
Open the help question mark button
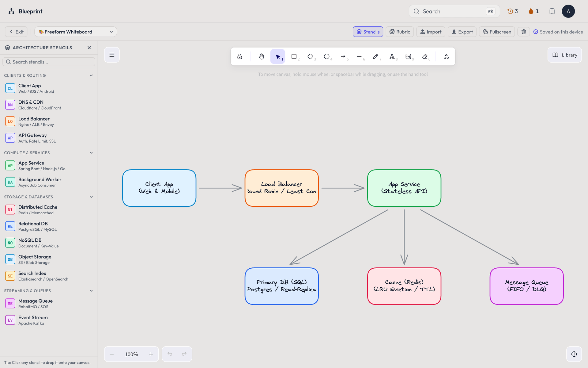574,354
